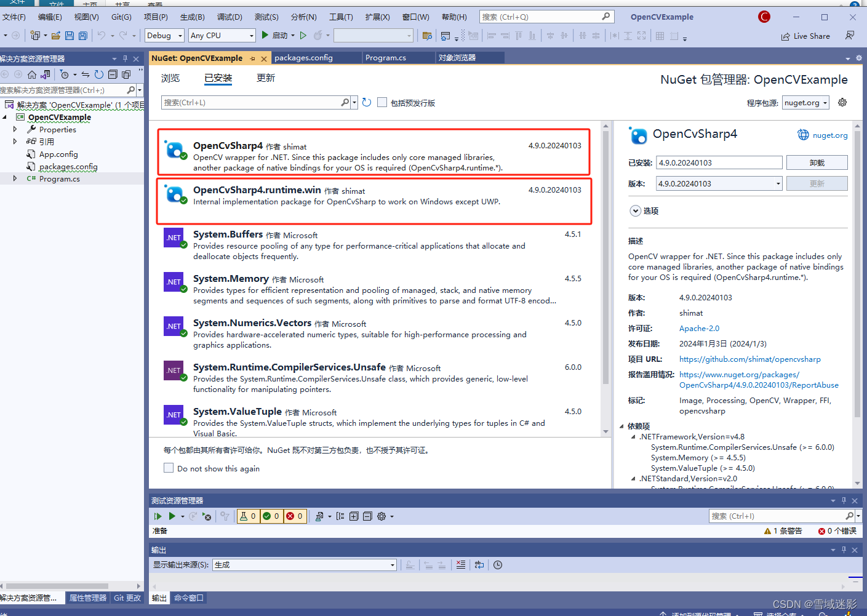867x616 pixels.
Task: Open the Apache-2.0 license link
Action: pyautogui.click(x=699, y=329)
